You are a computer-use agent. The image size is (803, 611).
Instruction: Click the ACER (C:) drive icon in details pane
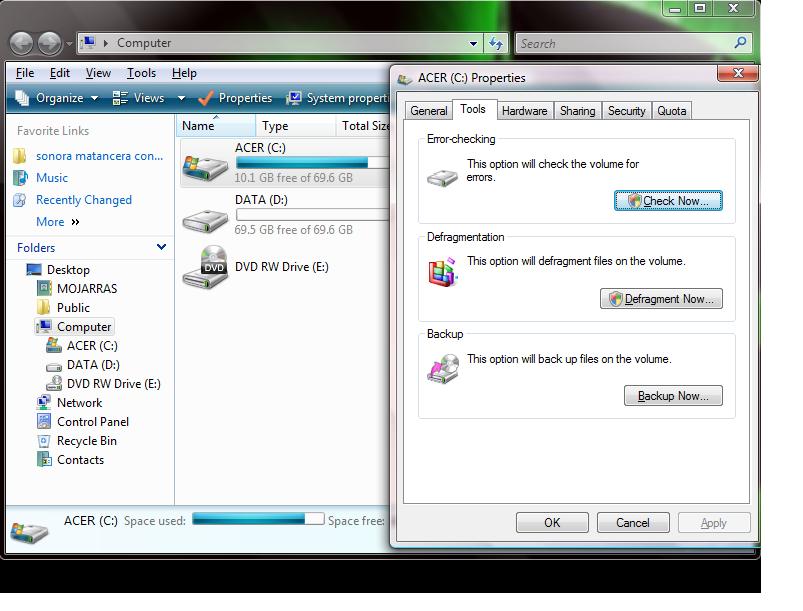(x=29, y=533)
